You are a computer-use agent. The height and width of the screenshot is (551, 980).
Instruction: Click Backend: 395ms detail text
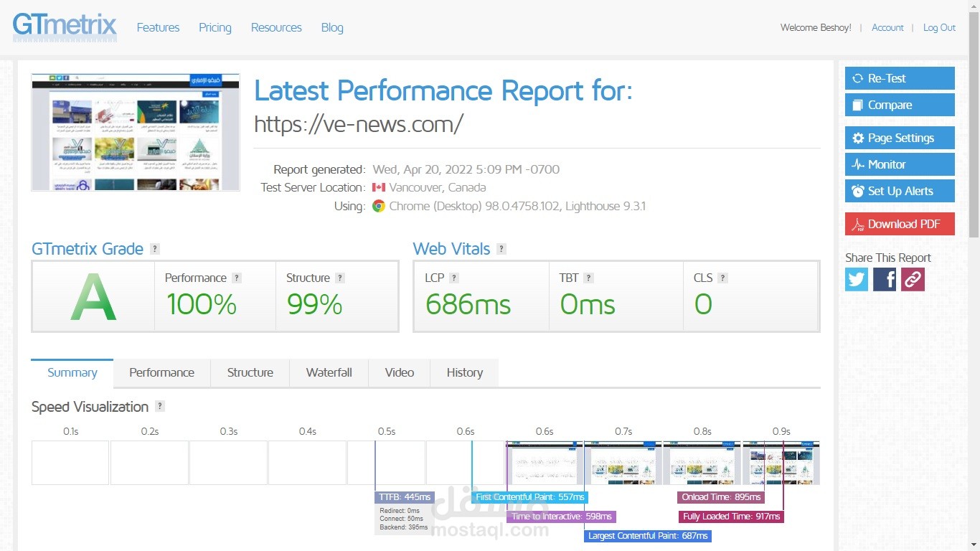[404, 527]
